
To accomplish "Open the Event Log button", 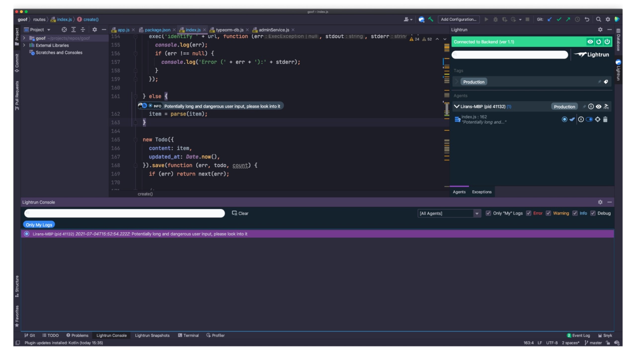I will (x=578, y=335).
